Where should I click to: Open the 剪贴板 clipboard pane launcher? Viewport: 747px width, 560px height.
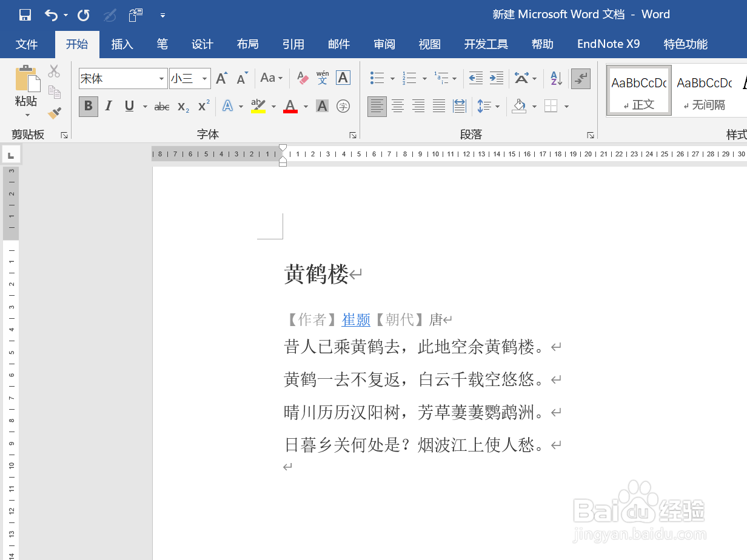click(64, 135)
